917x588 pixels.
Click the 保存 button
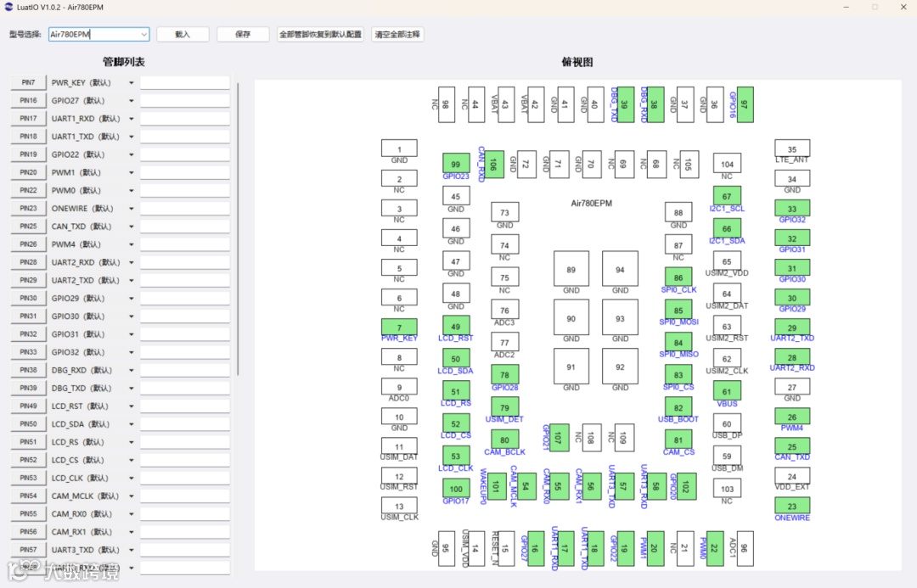243,35
